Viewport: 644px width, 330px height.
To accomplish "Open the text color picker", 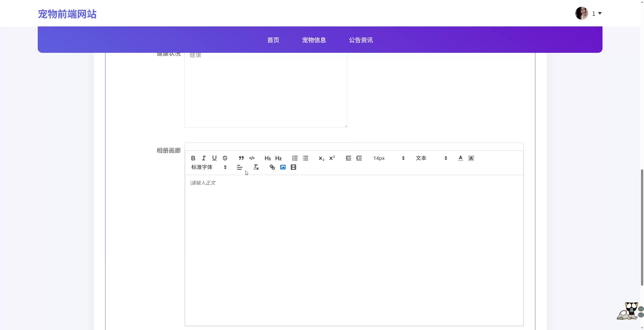I will point(460,158).
